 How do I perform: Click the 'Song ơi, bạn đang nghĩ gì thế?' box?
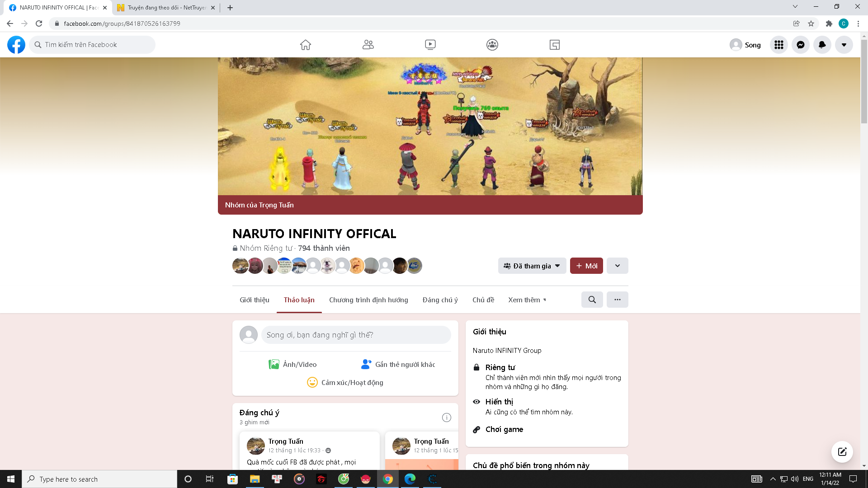[x=356, y=335]
